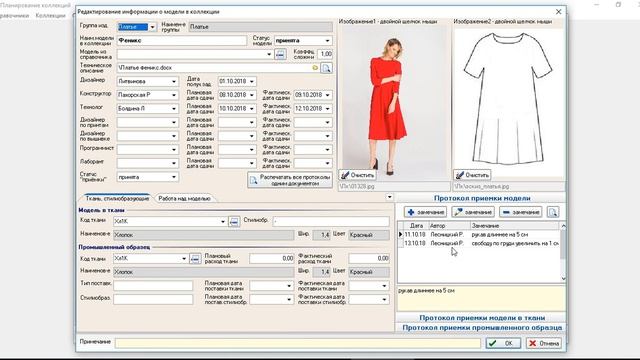The image size is (640, 360).
Task: Open the Программист dropdown
Action: coord(174,149)
